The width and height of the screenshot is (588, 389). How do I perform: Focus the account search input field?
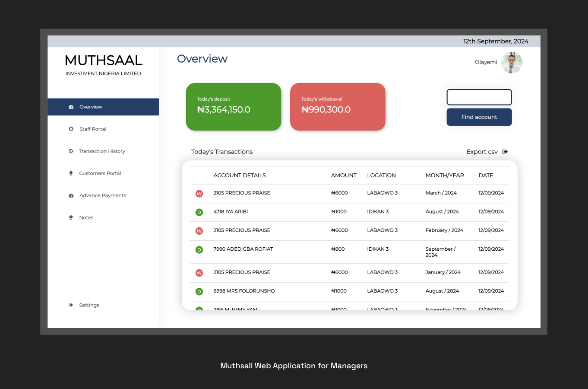click(479, 97)
